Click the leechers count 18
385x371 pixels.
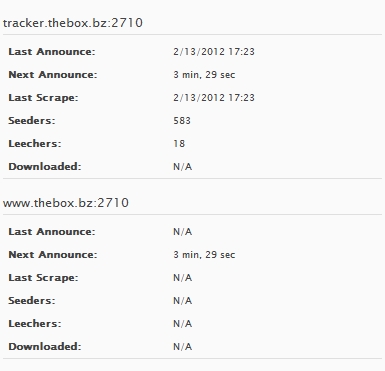[x=179, y=143]
